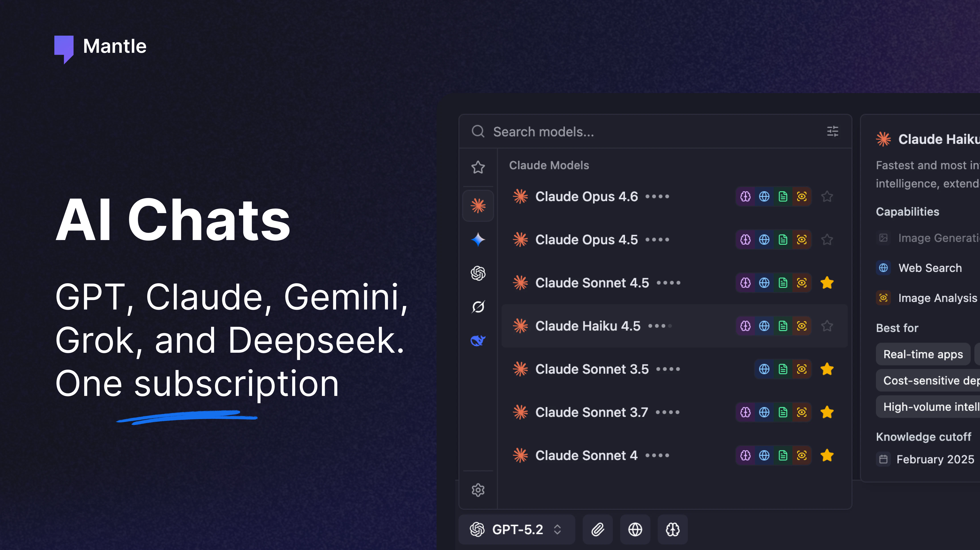Click web globe icon on Claude Haiku 4.5
Screen dimensions: 980x550
[x=764, y=326]
